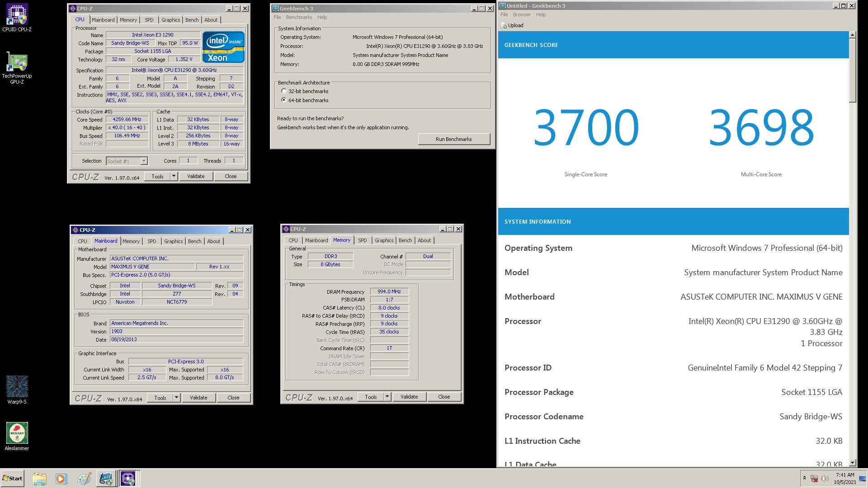Image resolution: width=868 pixels, height=488 pixels.
Task: Open Paint from the taskbar
Action: [84, 479]
